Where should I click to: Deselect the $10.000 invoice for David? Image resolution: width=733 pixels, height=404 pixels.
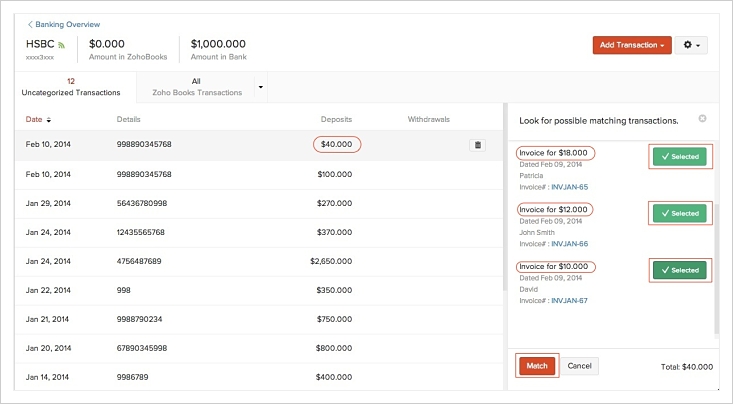tap(679, 270)
